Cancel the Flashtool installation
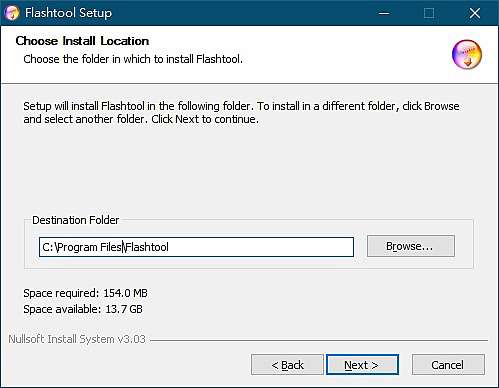The height and width of the screenshot is (388, 499). 448,365
